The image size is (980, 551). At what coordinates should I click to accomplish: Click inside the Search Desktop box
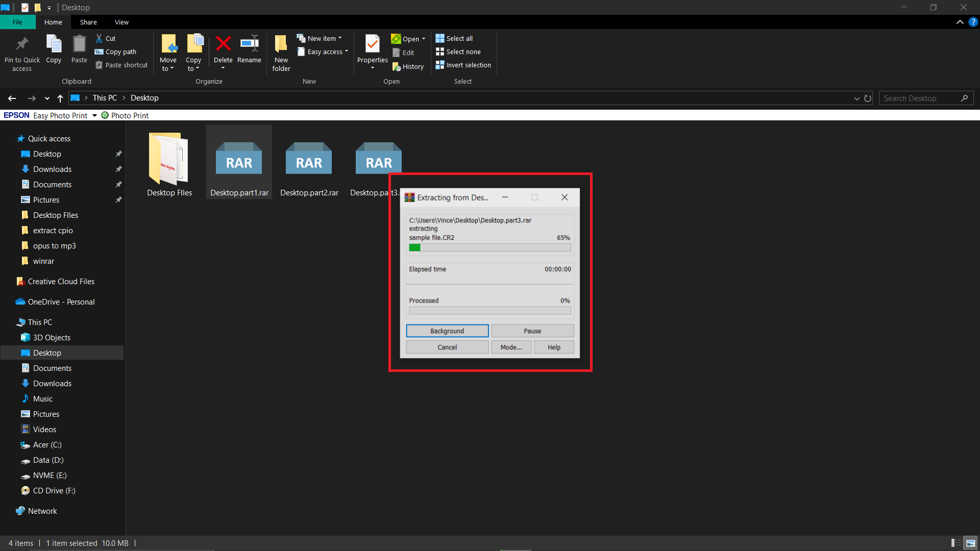tap(919, 98)
